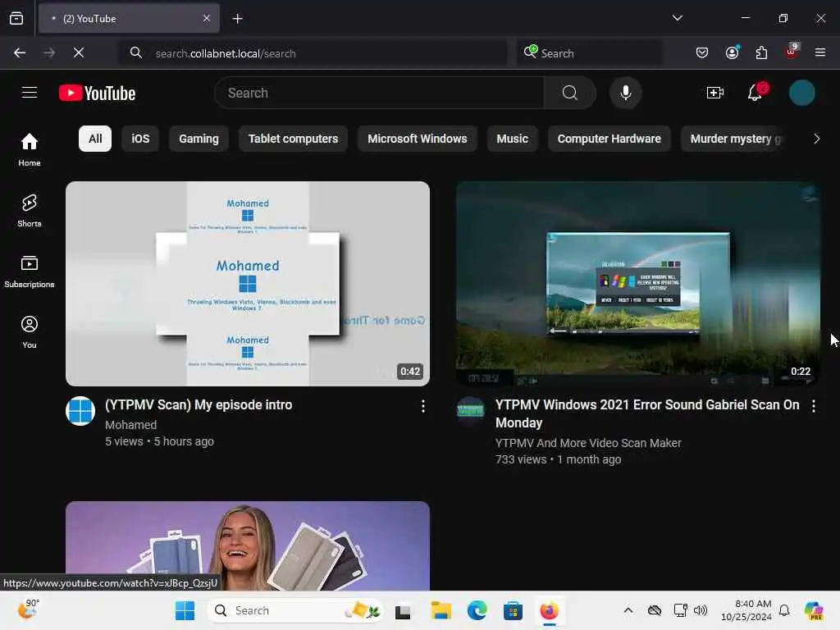
Task: Open options for My episode intro video
Action: coord(422,406)
